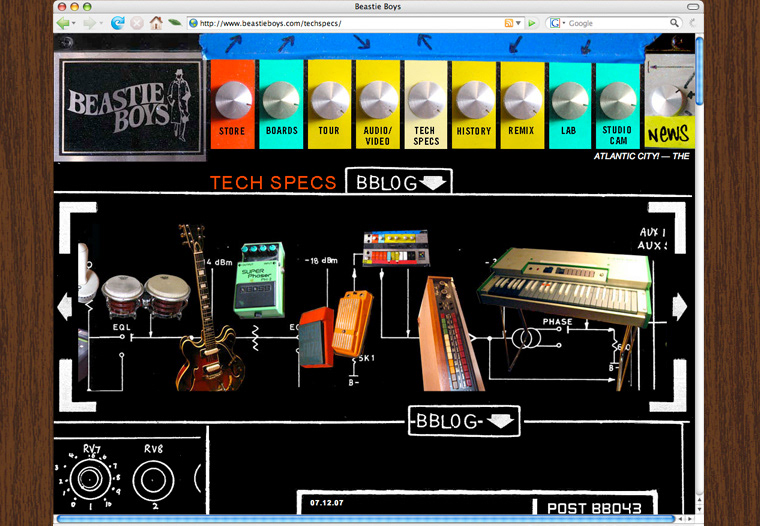Open the LAB knob tab
The width and height of the screenshot is (760, 526).
(x=570, y=105)
